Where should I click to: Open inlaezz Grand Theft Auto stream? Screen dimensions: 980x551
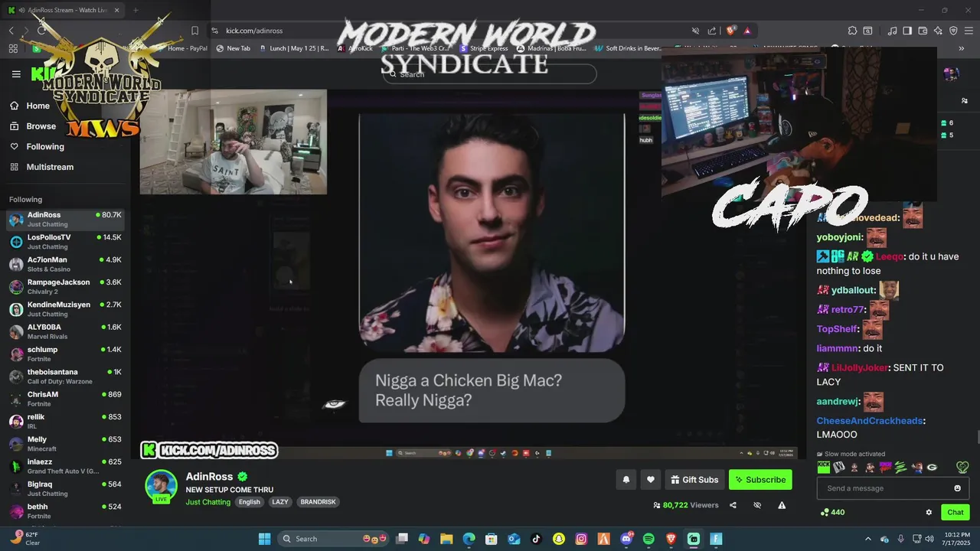tap(65, 466)
